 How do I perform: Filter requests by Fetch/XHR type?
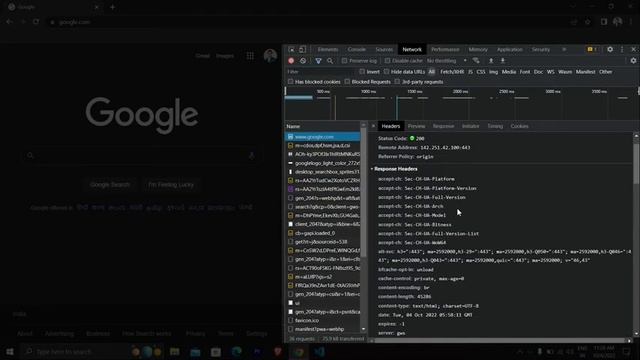tap(452, 72)
